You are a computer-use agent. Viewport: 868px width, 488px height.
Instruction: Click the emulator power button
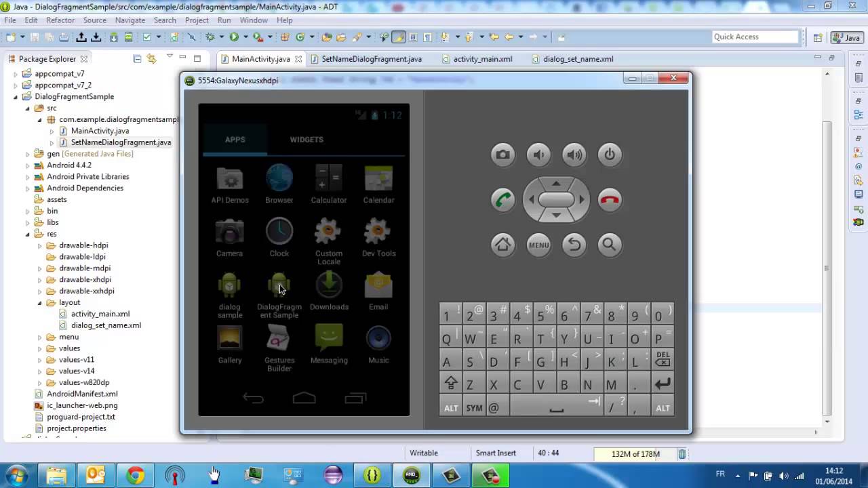point(610,155)
